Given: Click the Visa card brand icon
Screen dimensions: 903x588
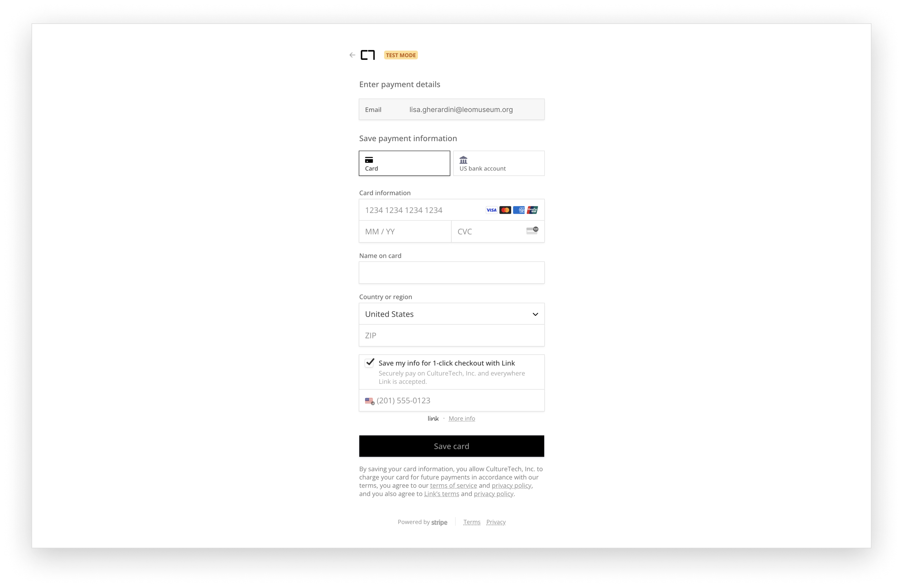Looking at the screenshot, I should coord(491,210).
